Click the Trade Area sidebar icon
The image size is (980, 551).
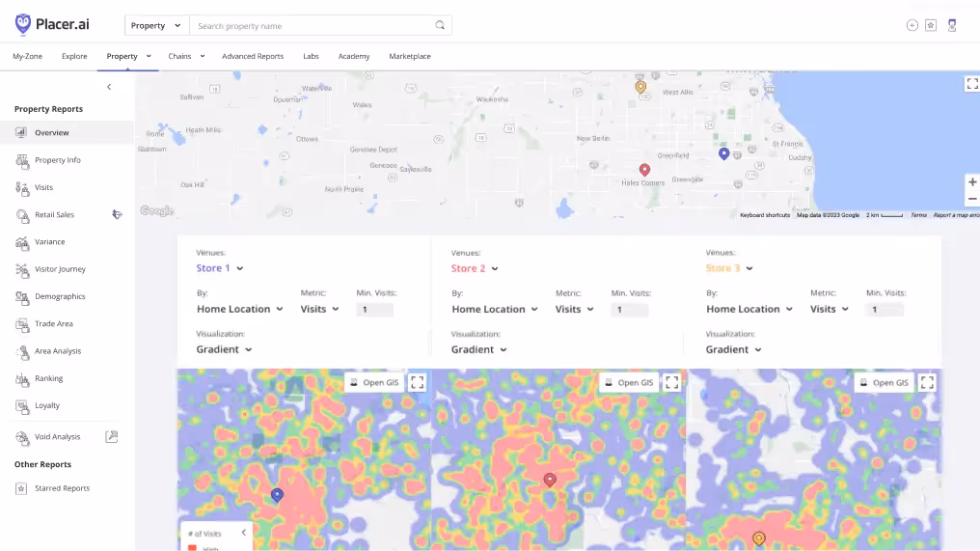click(22, 324)
